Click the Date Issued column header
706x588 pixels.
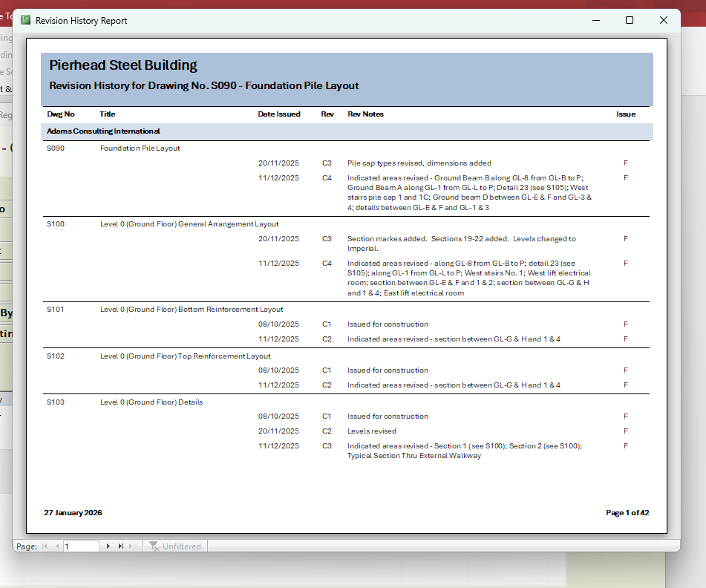pos(279,114)
